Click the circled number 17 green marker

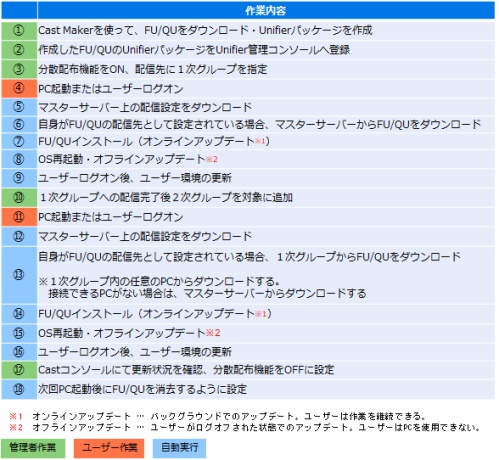[18, 370]
